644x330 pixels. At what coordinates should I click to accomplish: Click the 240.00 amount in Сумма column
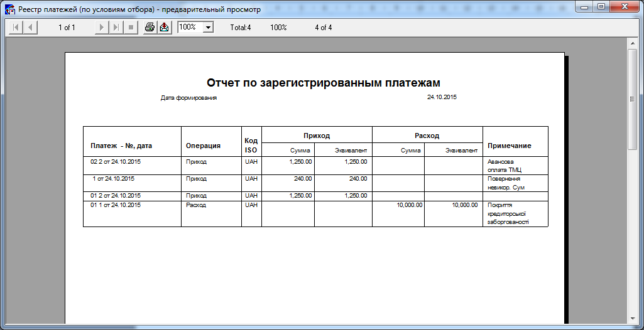[302, 179]
